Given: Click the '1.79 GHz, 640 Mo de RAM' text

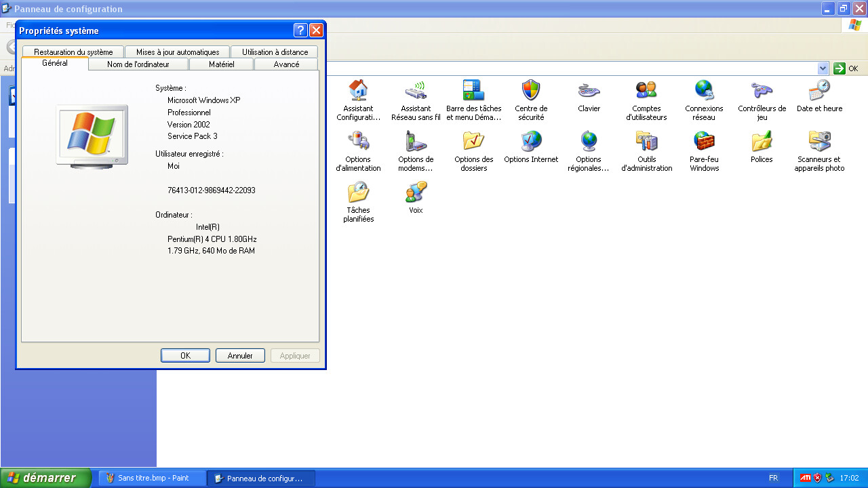Looking at the screenshot, I should [211, 251].
